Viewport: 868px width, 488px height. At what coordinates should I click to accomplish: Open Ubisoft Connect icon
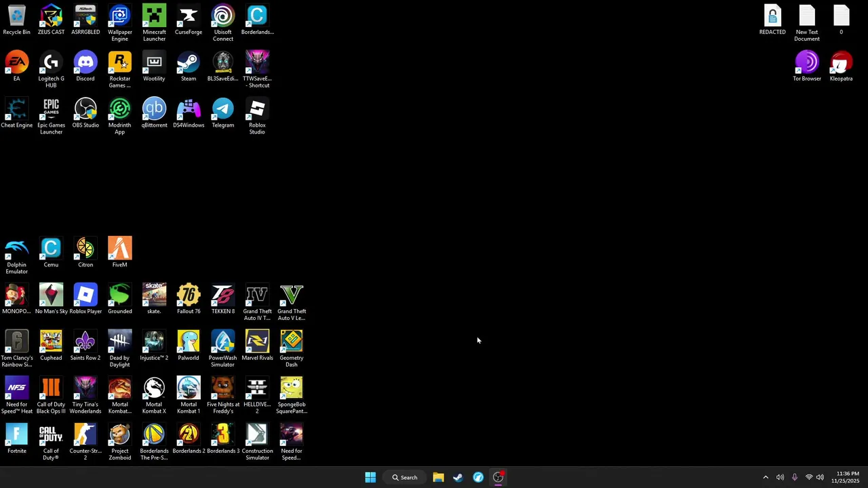[x=223, y=23]
